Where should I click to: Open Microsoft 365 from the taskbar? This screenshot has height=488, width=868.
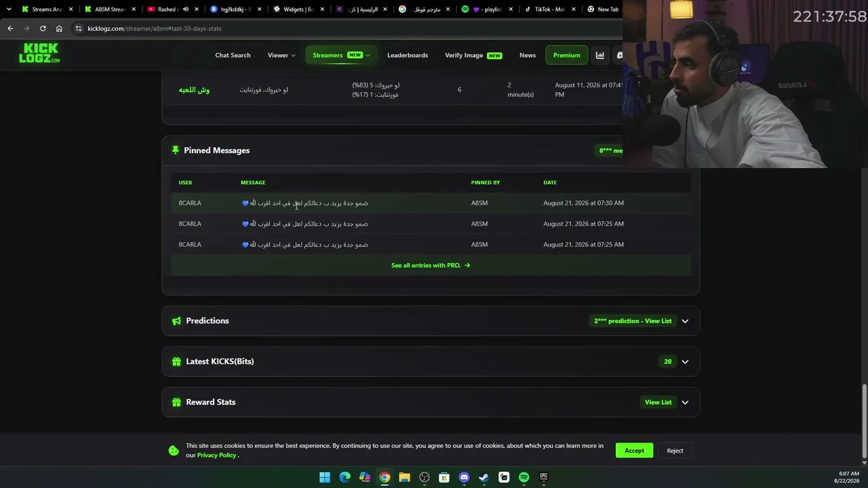(365, 477)
